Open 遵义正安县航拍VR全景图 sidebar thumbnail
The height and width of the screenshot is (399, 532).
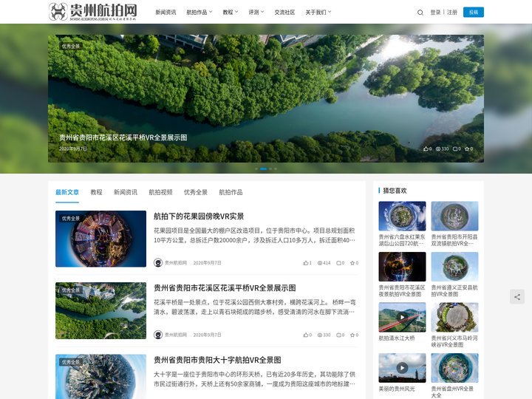click(x=454, y=267)
